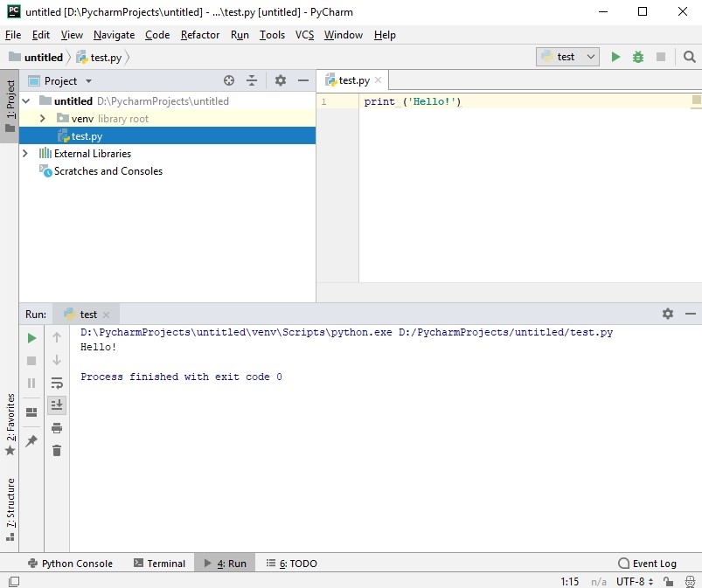The image size is (702, 588).
Task: Click the locate/scroll from source target icon
Action: click(229, 80)
